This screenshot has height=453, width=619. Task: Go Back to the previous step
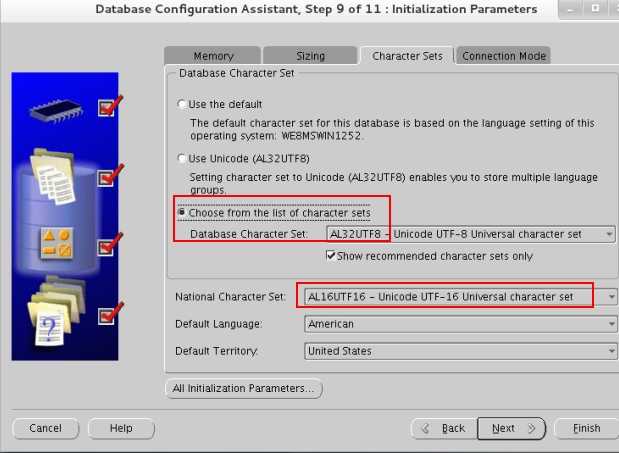pyautogui.click(x=444, y=428)
